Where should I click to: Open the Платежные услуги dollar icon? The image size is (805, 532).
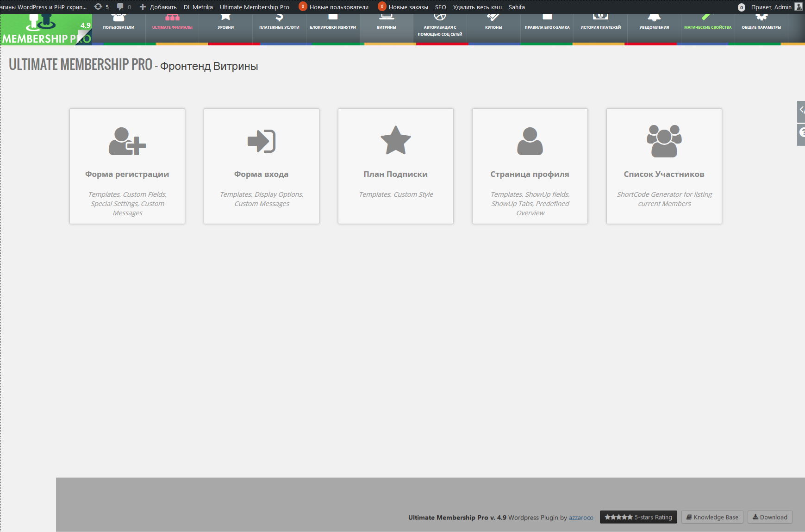point(279,18)
